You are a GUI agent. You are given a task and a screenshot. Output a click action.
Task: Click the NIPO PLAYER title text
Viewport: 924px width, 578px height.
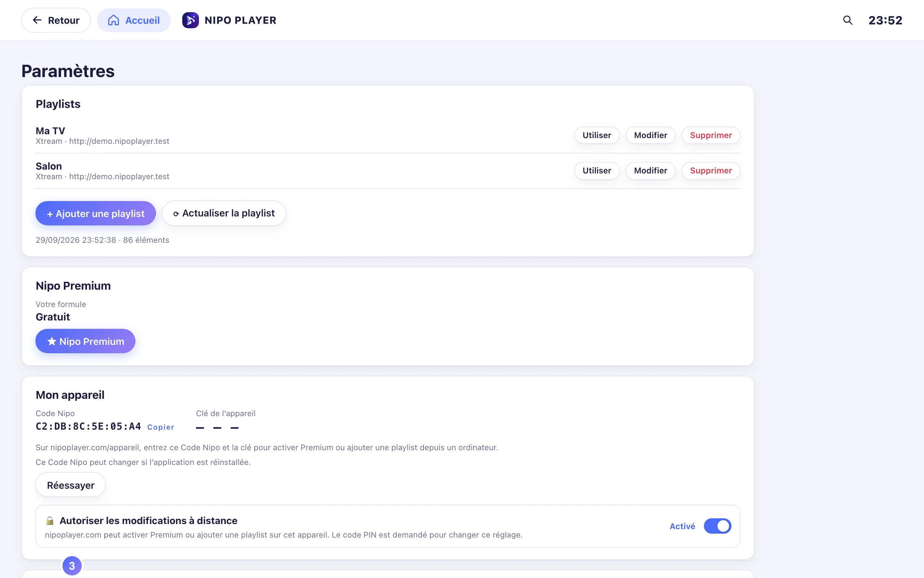[241, 20]
